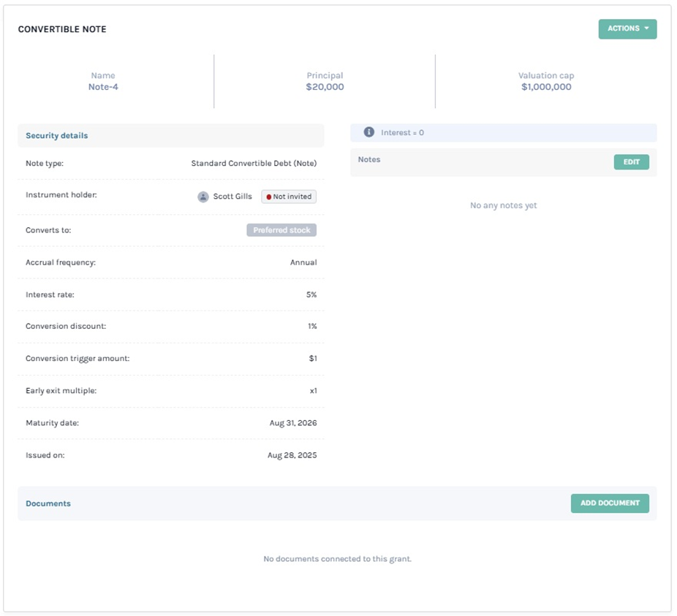The image size is (677, 616).
Task: Click the Standard Convertible Debt note type value
Action: (254, 164)
